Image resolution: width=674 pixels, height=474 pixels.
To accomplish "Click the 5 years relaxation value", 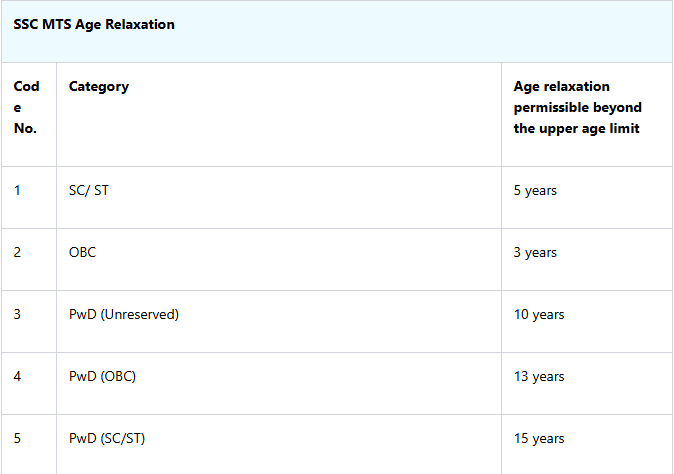I will click(x=535, y=190).
